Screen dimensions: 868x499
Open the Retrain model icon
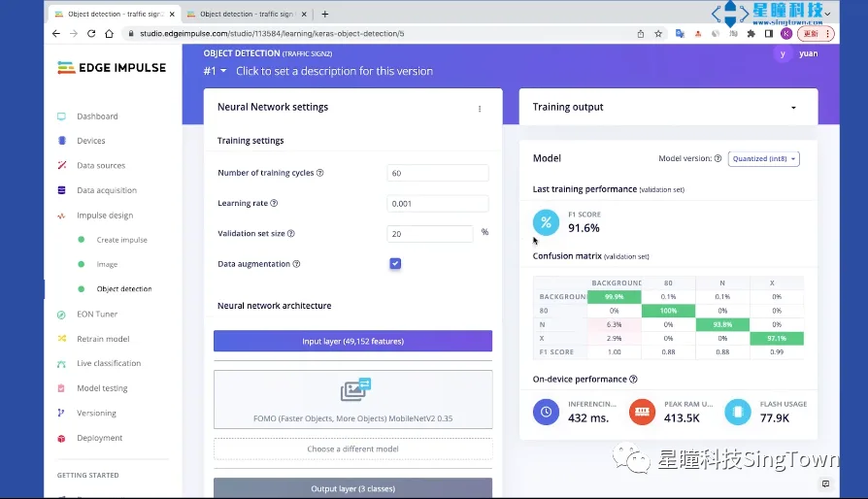point(61,339)
